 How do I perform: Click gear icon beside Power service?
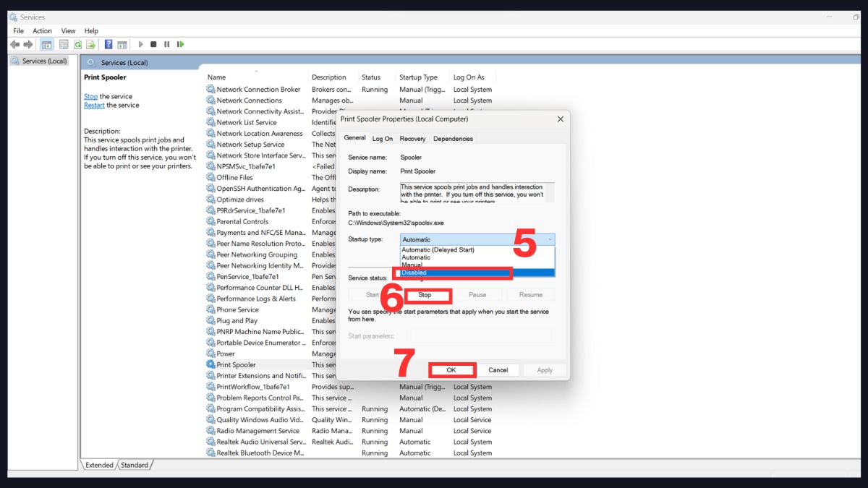pyautogui.click(x=210, y=354)
